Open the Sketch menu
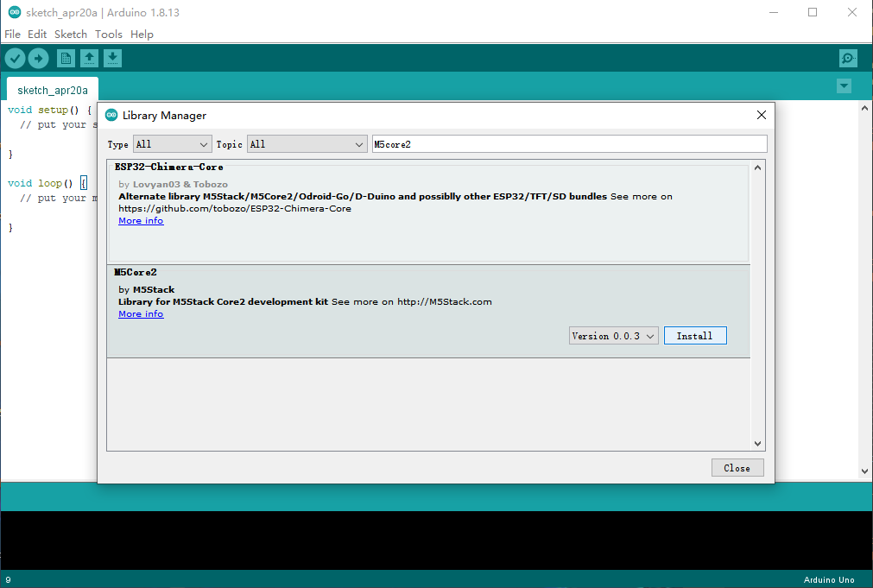The height and width of the screenshot is (588, 873). click(71, 34)
